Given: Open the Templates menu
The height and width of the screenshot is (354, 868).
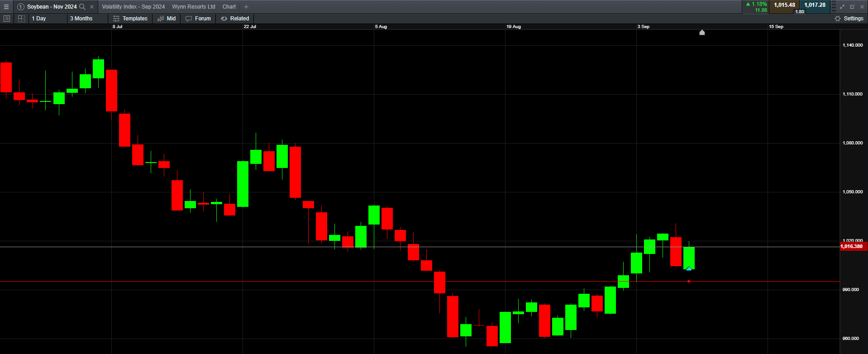Looking at the screenshot, I should point(130,19).
